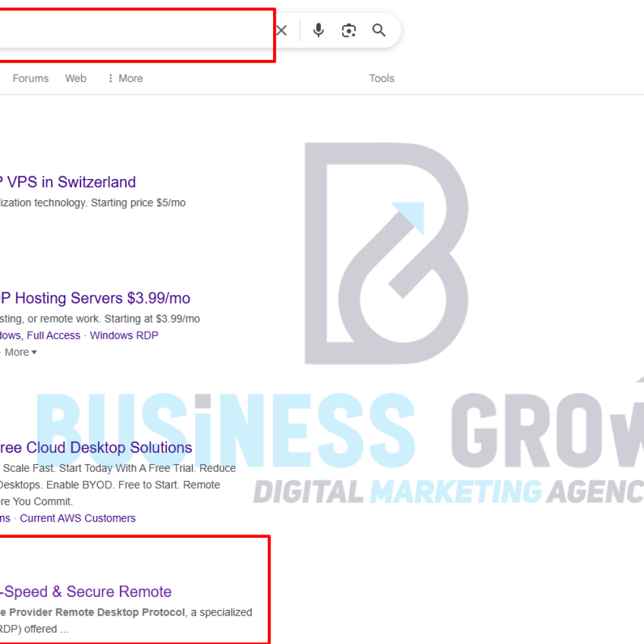Open the Tools options
The height and width of the screenshot is (644, 644).
pyautogui.click(x=381, y=78)
